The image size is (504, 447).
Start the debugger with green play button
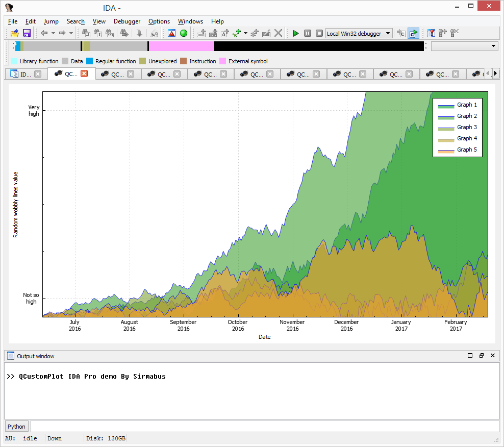pyautogui.click(x=296, y=33)
